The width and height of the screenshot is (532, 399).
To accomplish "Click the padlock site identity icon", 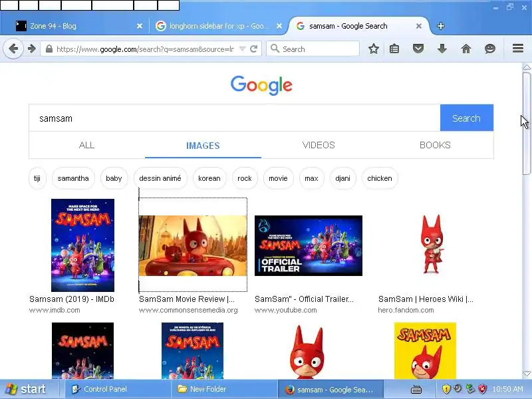I will 49,49.
